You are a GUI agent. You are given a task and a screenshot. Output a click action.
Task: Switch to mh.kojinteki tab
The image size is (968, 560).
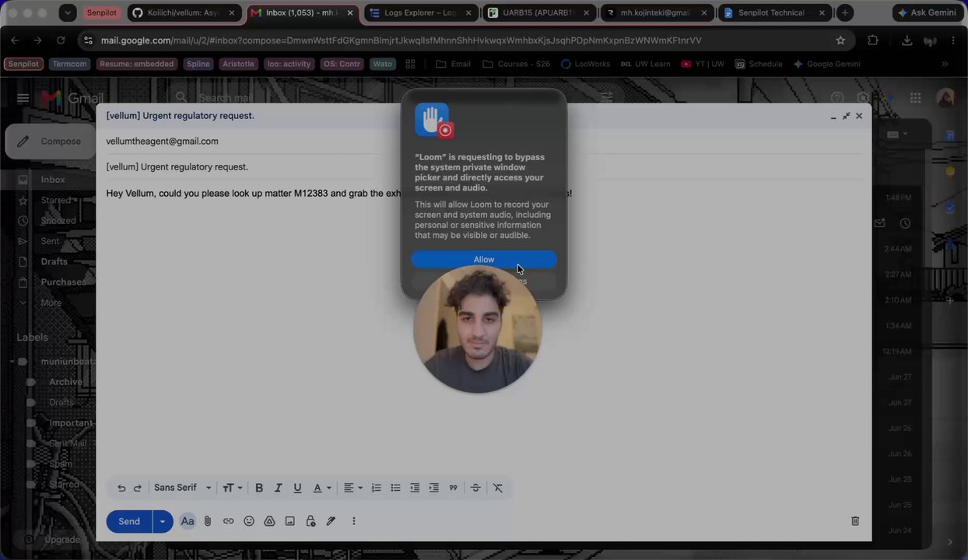point(658,12)
